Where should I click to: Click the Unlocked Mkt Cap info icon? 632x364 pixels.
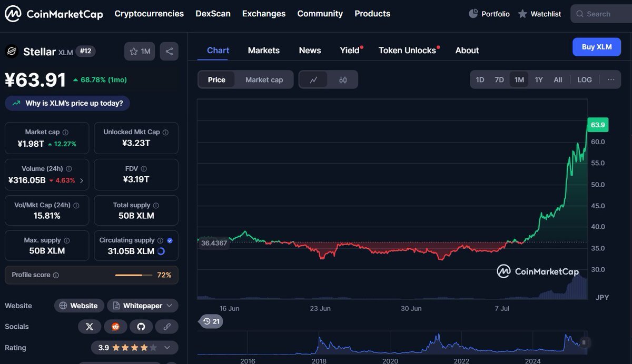[165, 133]
